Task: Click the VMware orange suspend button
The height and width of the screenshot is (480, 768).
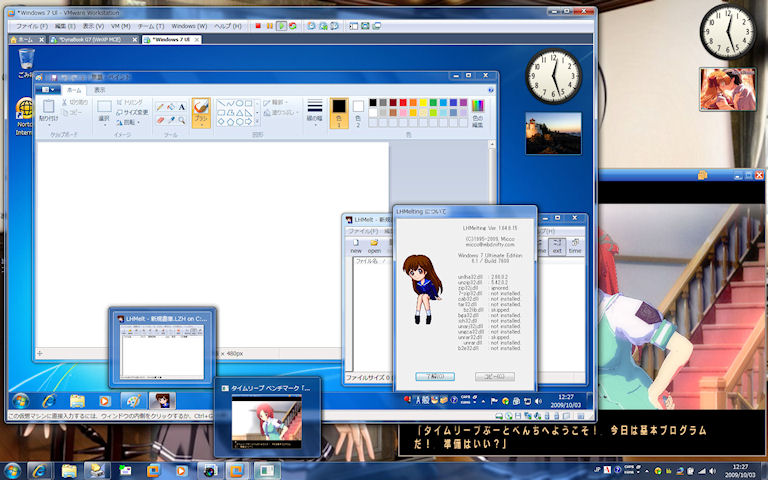Action: click(269, 26)
